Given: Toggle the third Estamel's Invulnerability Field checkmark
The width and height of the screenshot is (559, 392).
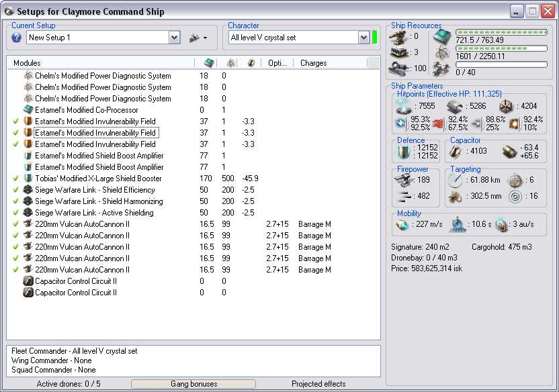Looking at the screenshot, I should 15,144.
